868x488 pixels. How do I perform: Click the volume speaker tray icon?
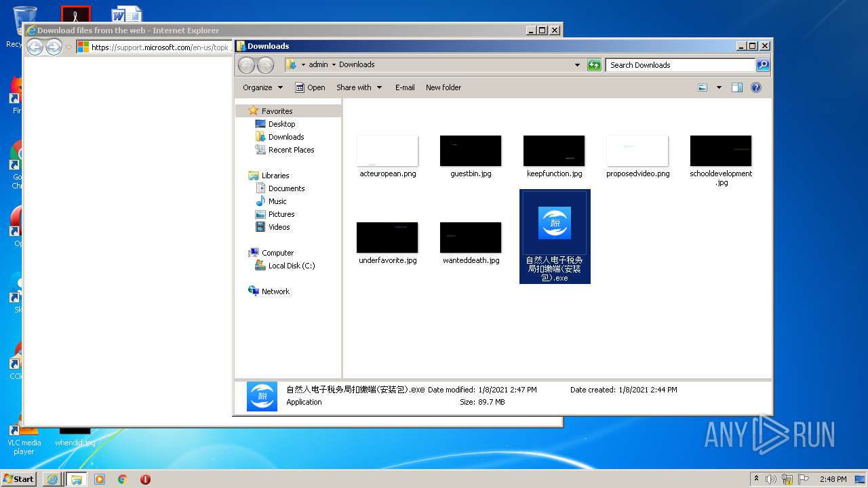coord(771,479)
